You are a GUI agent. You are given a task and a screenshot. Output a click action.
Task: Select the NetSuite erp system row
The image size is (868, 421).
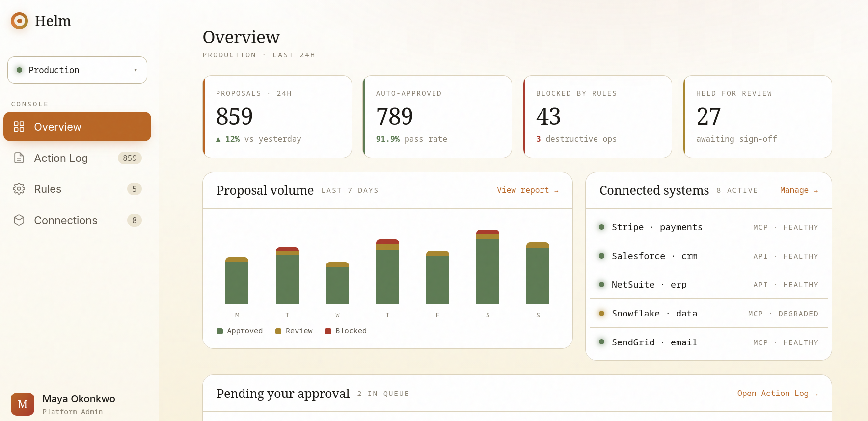click(708, 285)
